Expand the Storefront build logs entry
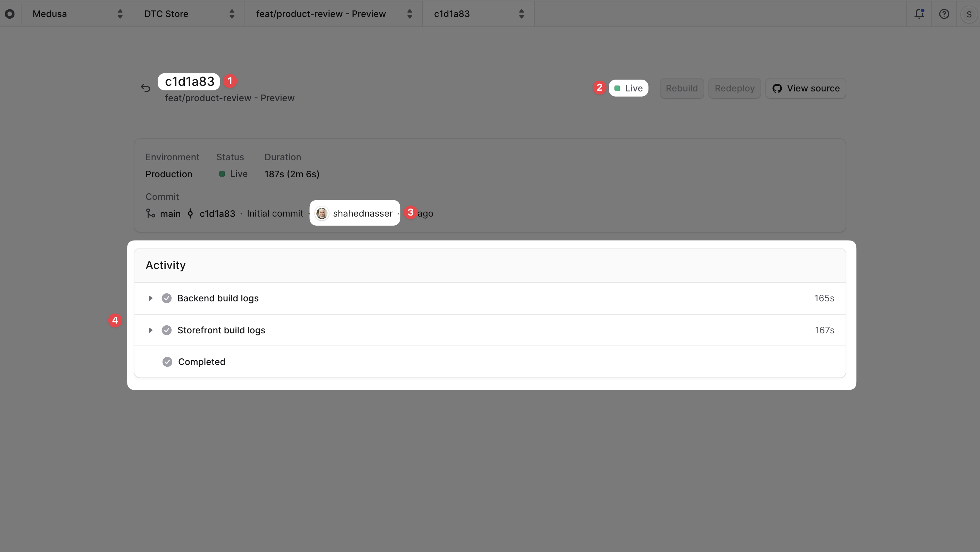 [x=151, y=330]
